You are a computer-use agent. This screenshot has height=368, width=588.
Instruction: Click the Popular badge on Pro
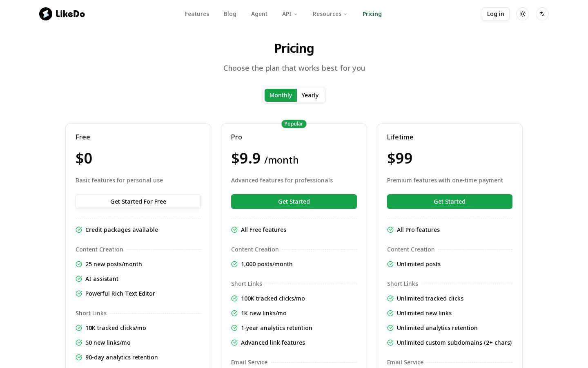pyautogui.click(x=294, y=124)
